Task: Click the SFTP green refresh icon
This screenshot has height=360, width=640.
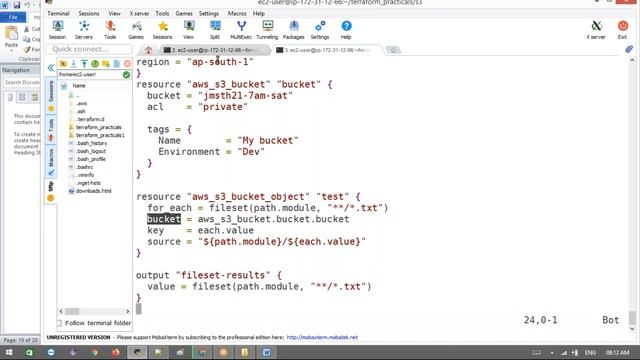Action: [x=95, y=64]
